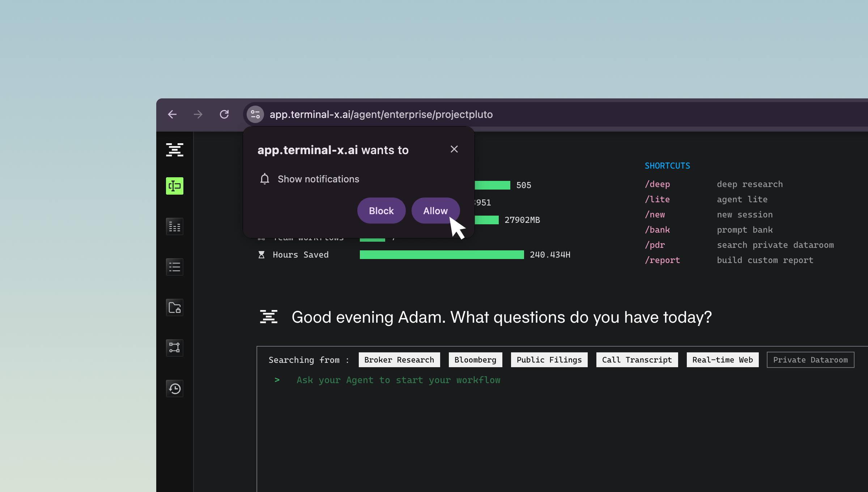Open the list view sidebar icon
868x492 pixels.
pyautogui.click(x=174, y=267)
